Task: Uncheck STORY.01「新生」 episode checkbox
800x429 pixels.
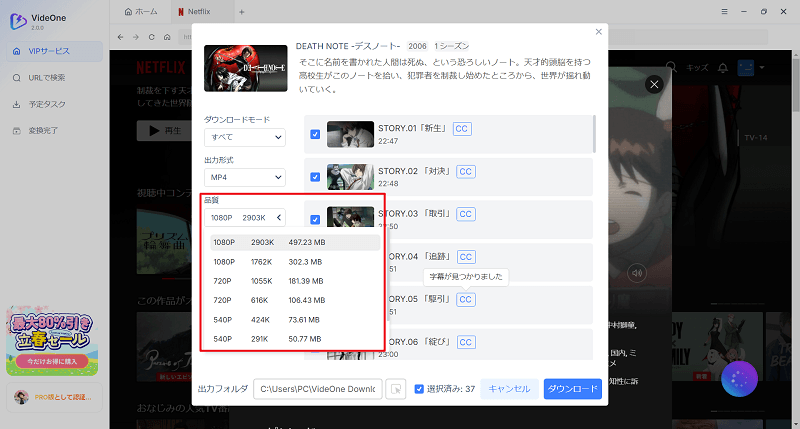Action: click(x=315, y=134)
